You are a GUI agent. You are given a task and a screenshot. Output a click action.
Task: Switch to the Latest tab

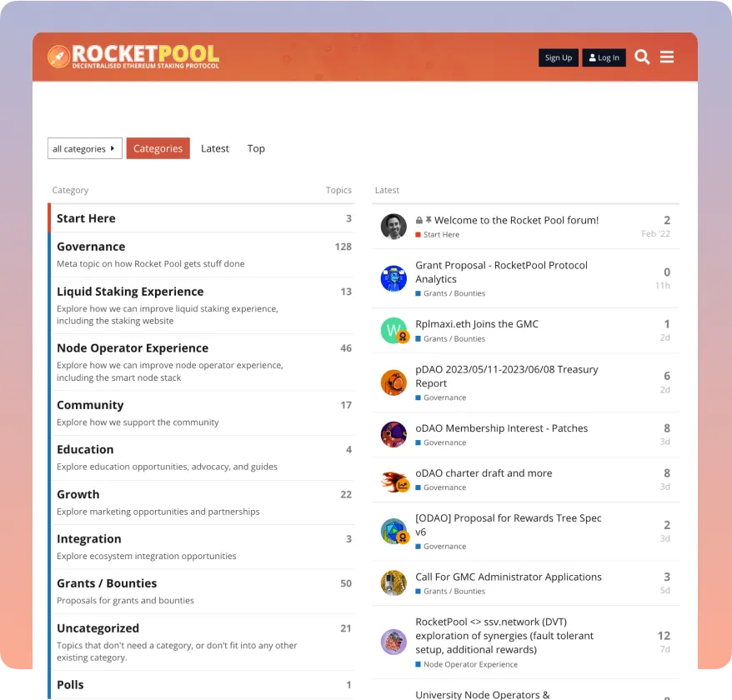coord(215,148)
